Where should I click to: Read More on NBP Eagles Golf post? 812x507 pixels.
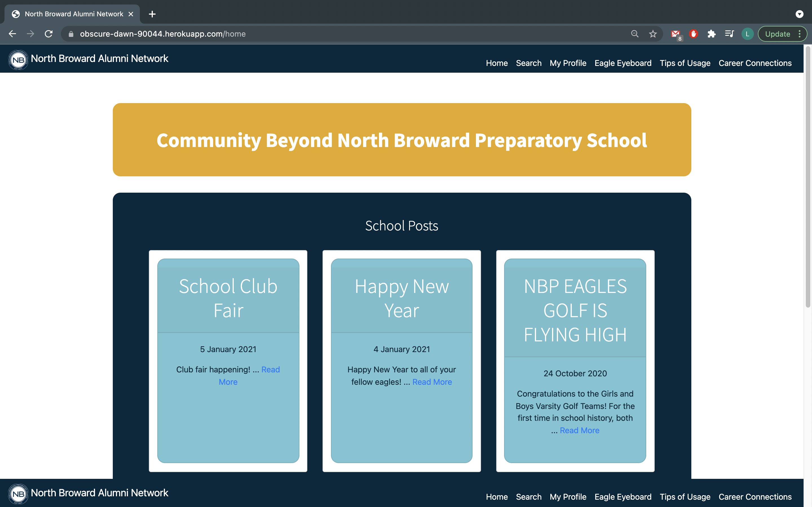(579, 430)
